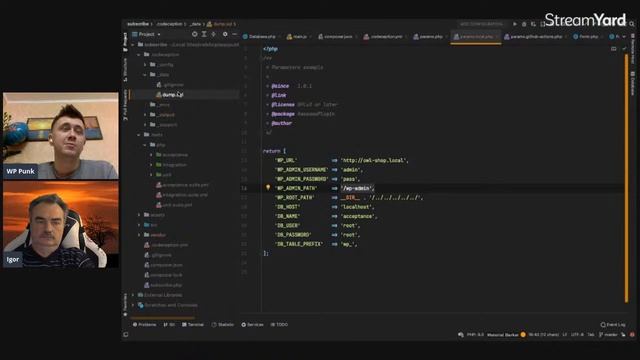Click the subscribe breadcrumb in navigation bar
Screen dimensions: 640x360
pos(138,24)
